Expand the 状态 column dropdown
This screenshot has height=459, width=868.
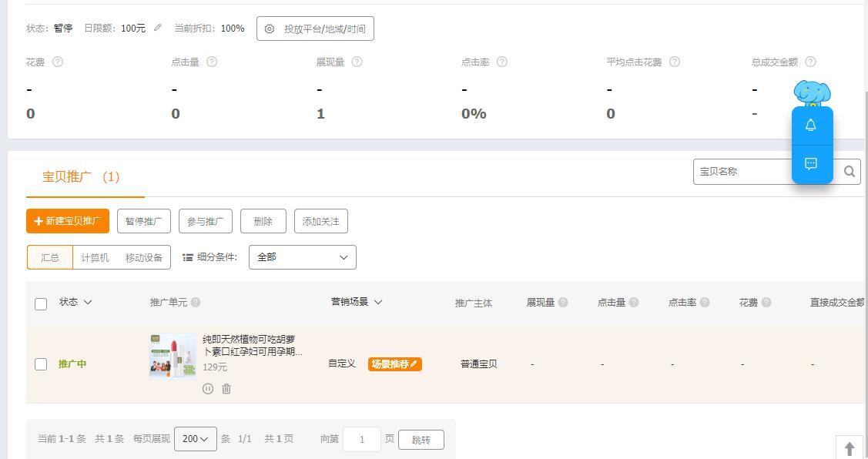pyautogui.click(x=87, y=302)
